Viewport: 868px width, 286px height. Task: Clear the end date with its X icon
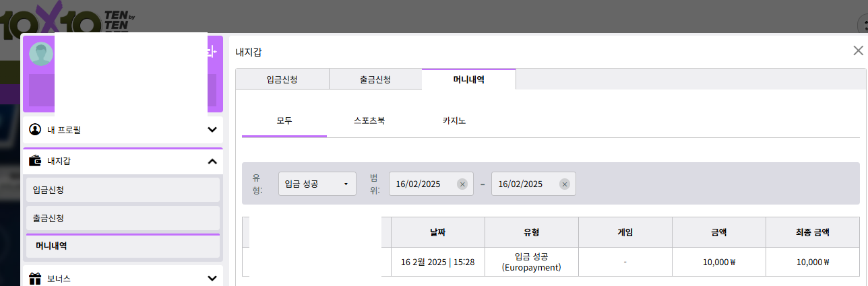[x=564, y=184]
